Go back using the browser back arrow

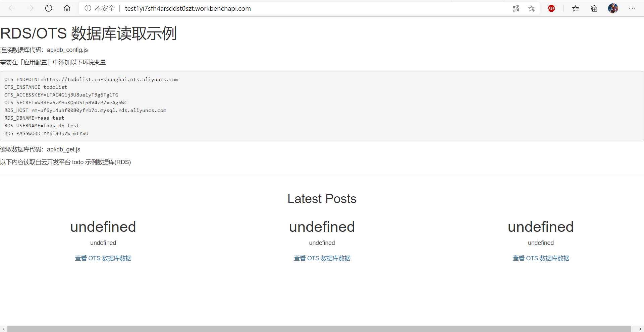click(12, 8)
